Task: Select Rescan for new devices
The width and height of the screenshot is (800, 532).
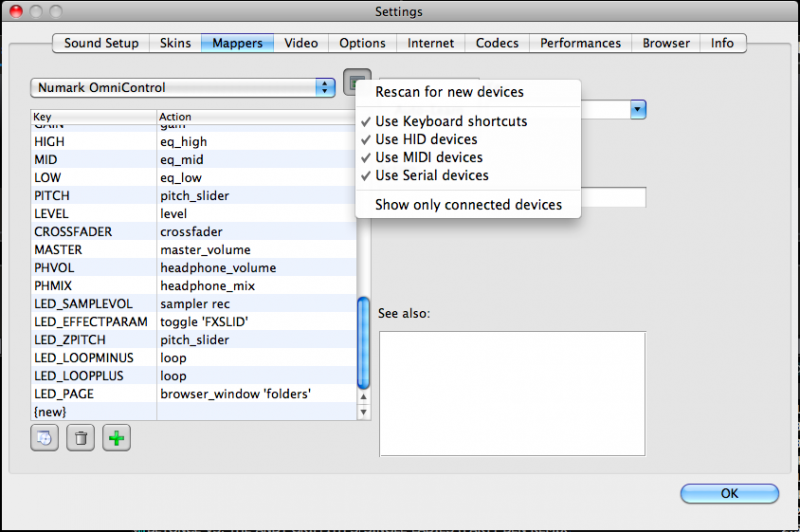Action: 449,92
